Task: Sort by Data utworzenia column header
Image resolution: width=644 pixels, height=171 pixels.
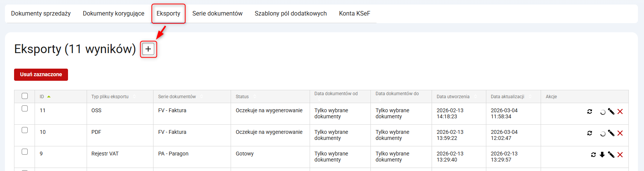Action: 453,97
